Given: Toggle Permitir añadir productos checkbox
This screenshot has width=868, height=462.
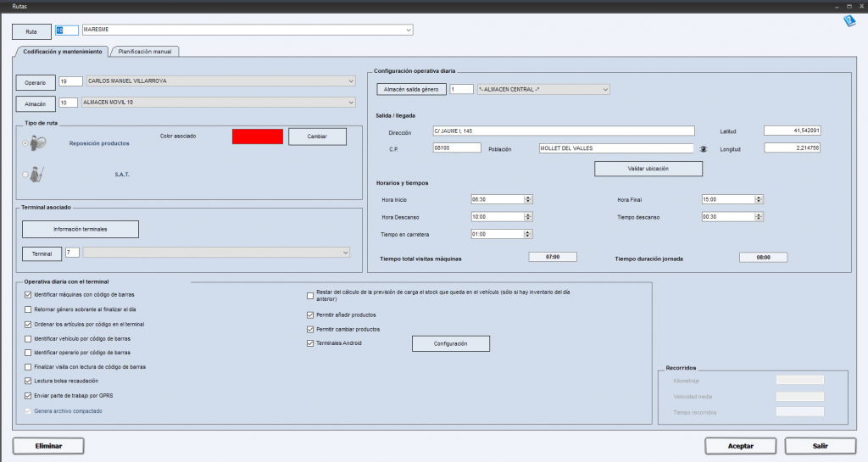Looking at the screenshot, I should click(310, 314).
